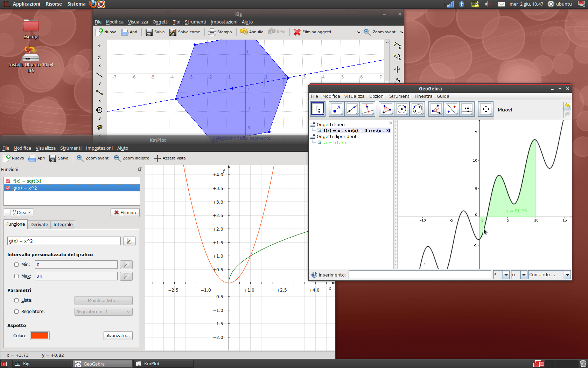588x368 pixels.
Task: Select the slider a=2 tool
Action: [467, 109]
